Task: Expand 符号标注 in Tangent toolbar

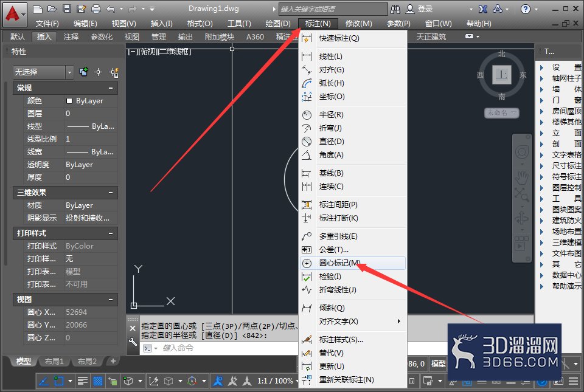Action: (x=542, y=177)
